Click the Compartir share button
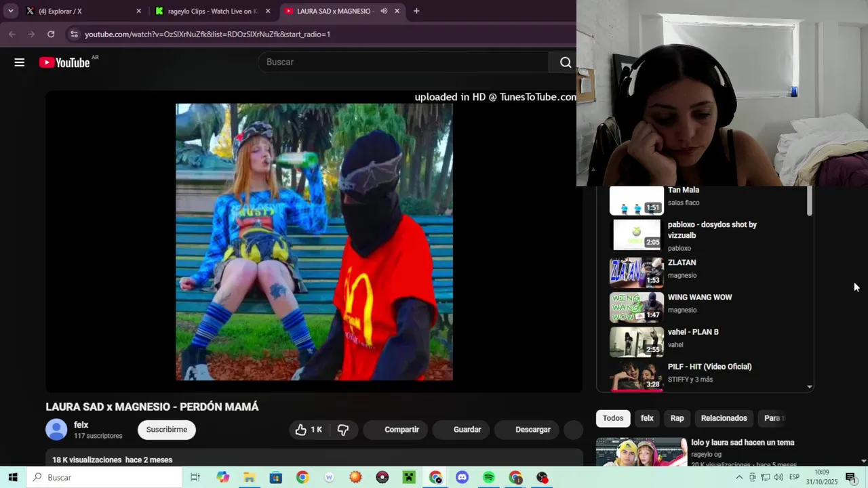The height and width of the screenshot is (488, 868). pos(394,430)
